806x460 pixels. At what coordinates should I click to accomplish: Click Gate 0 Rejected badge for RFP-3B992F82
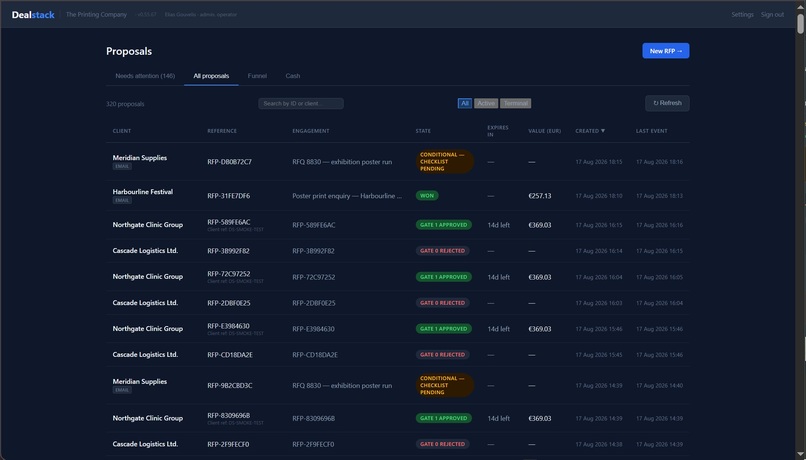point(442,251)
